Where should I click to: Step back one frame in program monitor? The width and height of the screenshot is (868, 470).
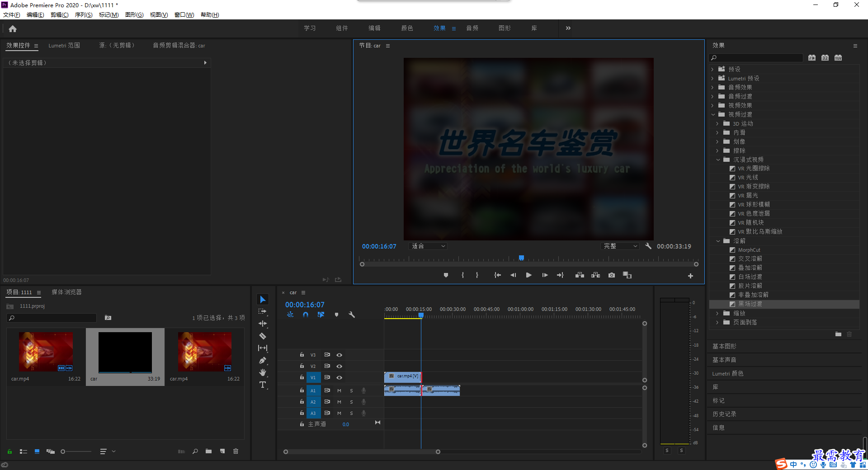pyautogui.click(x=513, y=275)
